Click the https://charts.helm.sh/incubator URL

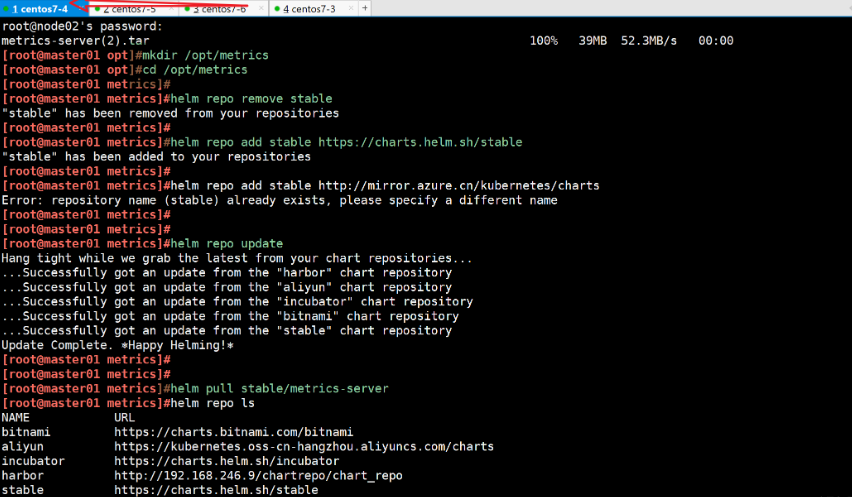coord(227,461)
